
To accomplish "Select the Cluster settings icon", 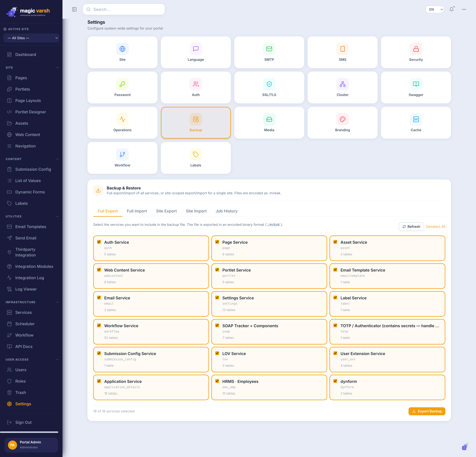I will pos(342,84).
